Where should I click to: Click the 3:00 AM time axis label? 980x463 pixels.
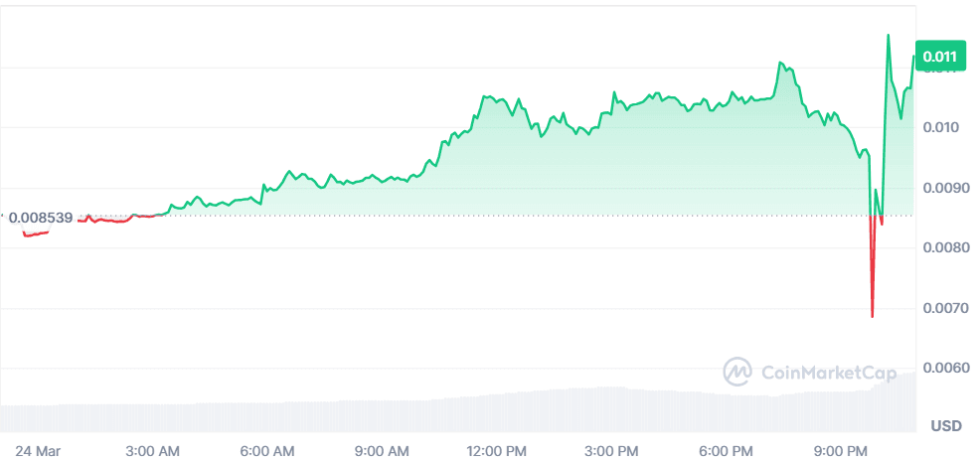point(154,452)
